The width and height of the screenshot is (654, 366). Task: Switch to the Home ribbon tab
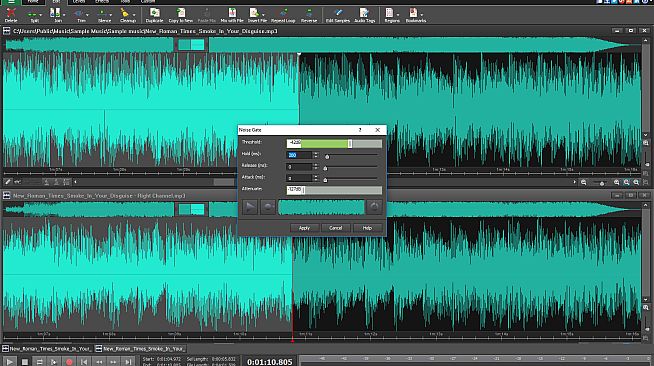(x=33, y=2)
